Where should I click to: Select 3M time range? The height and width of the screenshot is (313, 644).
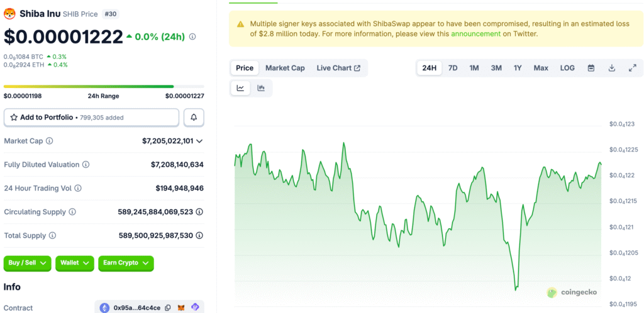pos(496,68)
